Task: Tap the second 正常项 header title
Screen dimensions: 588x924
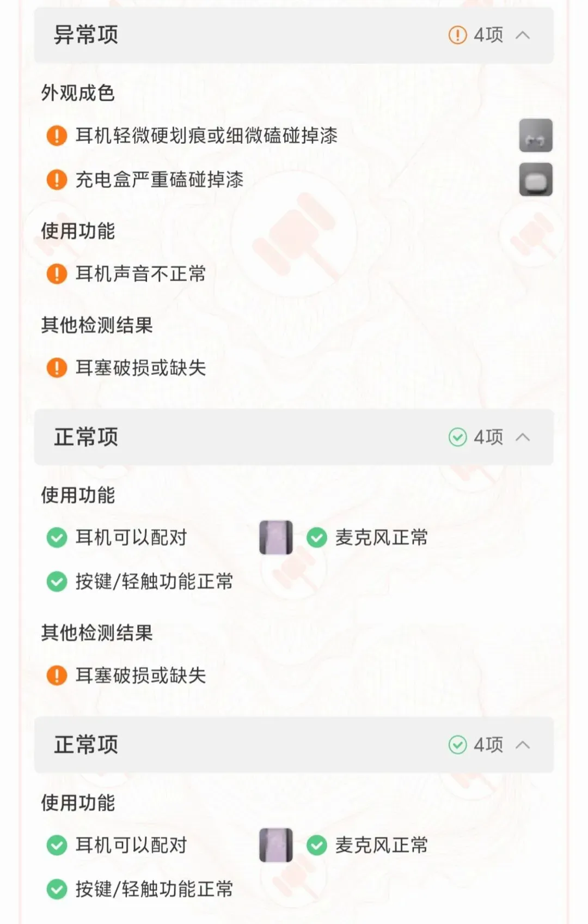Action: point(86,744)
